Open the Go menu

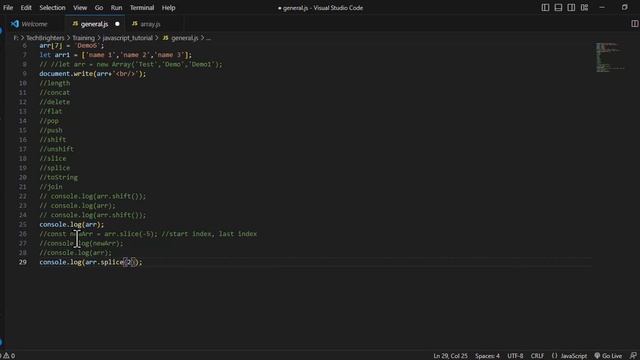(99, 8)
